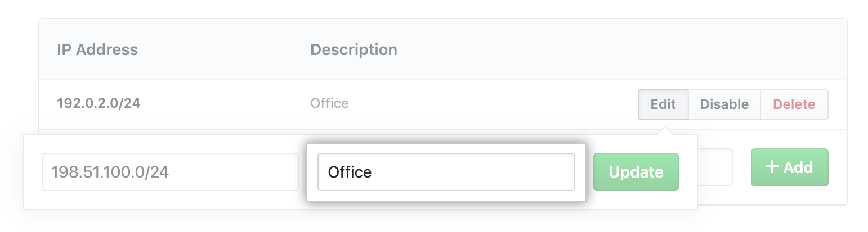
Task: Click the Add button
Action: click(x=789, y=167)
